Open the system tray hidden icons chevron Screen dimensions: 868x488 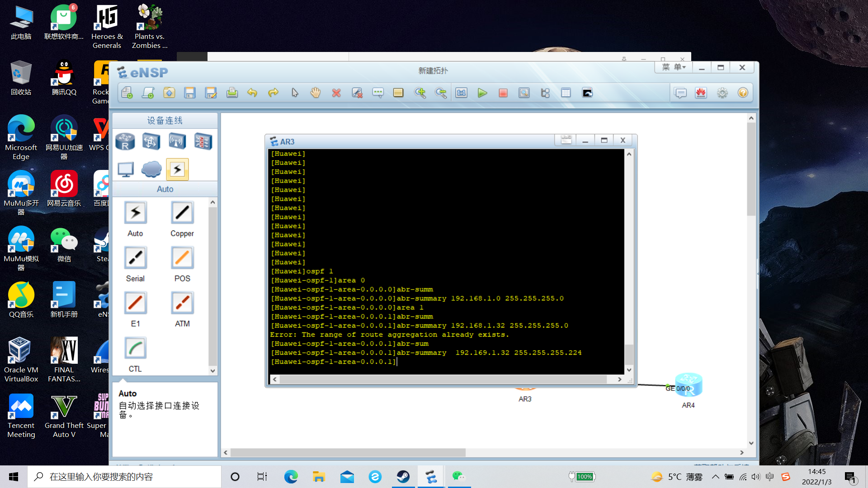(x=715, y=477)
